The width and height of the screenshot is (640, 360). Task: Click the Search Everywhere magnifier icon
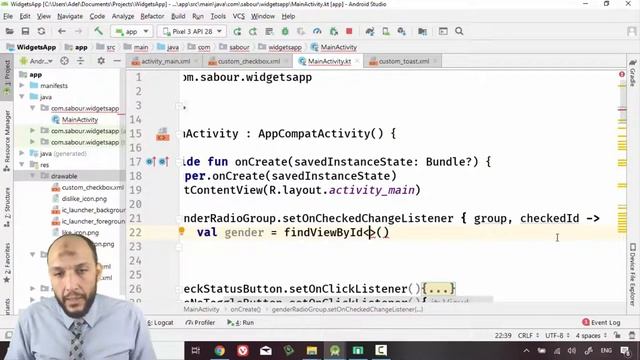[x=459, y=31]
